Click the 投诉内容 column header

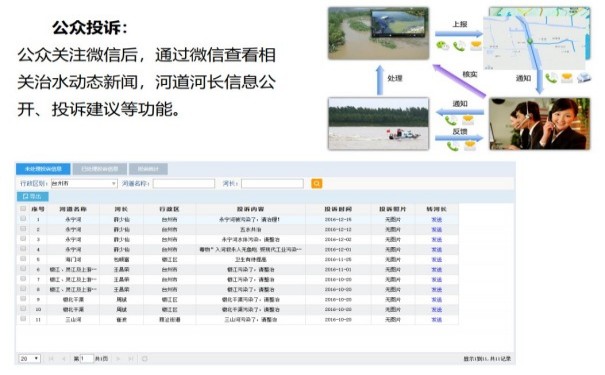pyautogui.click(x=250, y=209)
